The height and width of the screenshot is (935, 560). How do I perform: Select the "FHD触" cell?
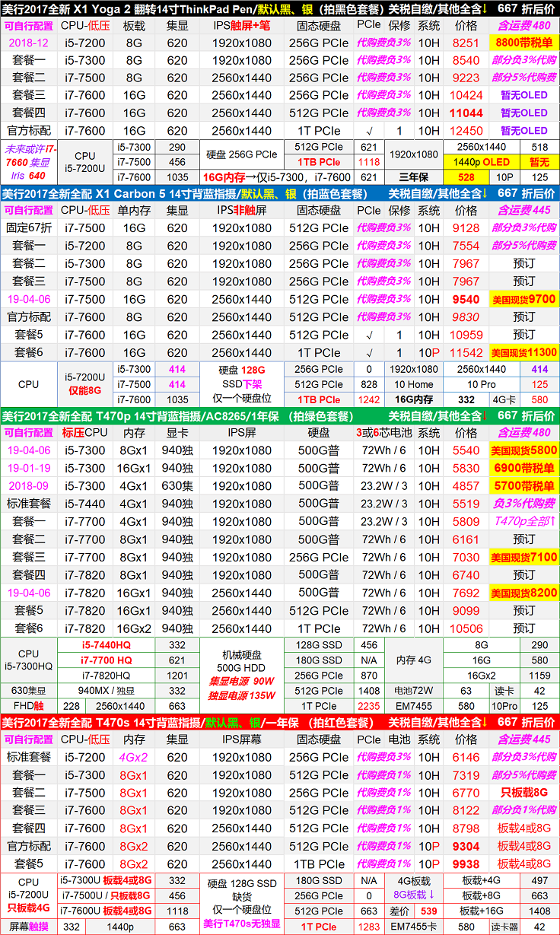point(29,706)
